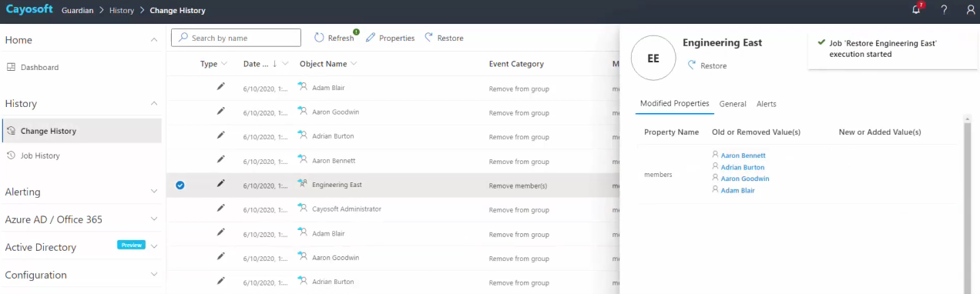
Task: Uncheck the Engineering East row checkbox
Action: 180,185
